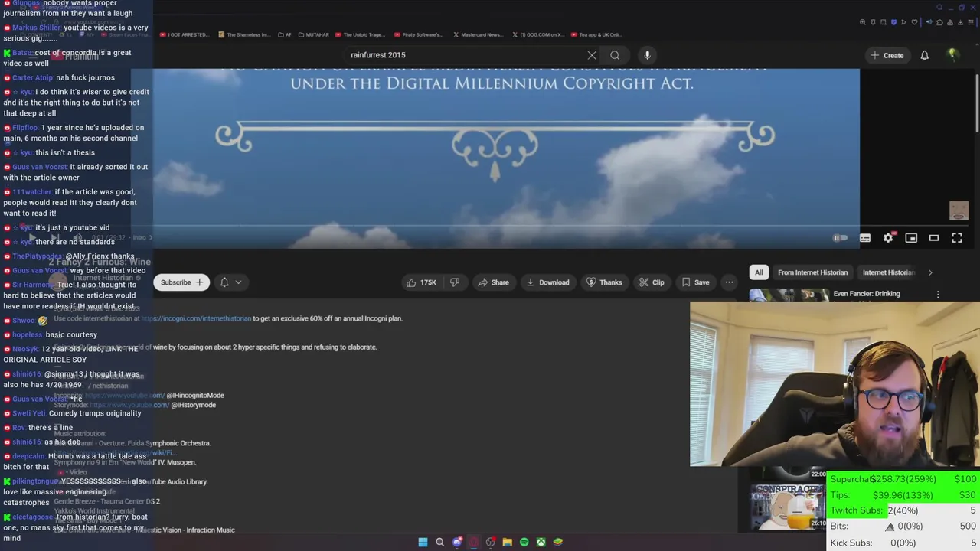Open the Xbox app from the taskbar
The height and width of the screenshot is (551, 980).
click(541, 542)
